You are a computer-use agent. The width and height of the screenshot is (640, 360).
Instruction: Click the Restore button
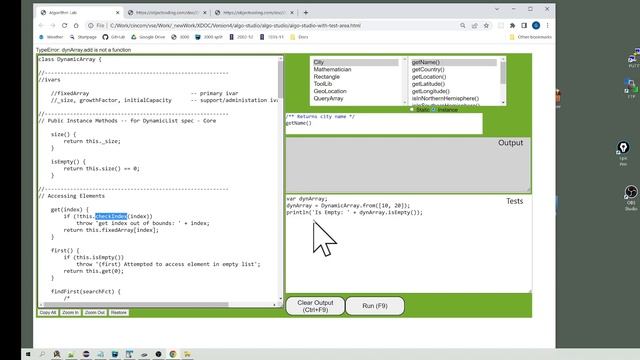[118, 313]
